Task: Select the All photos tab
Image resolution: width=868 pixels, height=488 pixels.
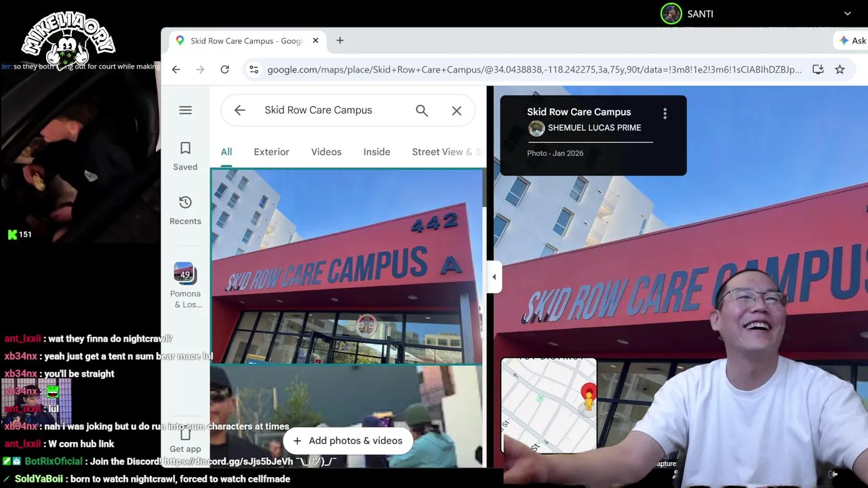Action: point(226,152)
